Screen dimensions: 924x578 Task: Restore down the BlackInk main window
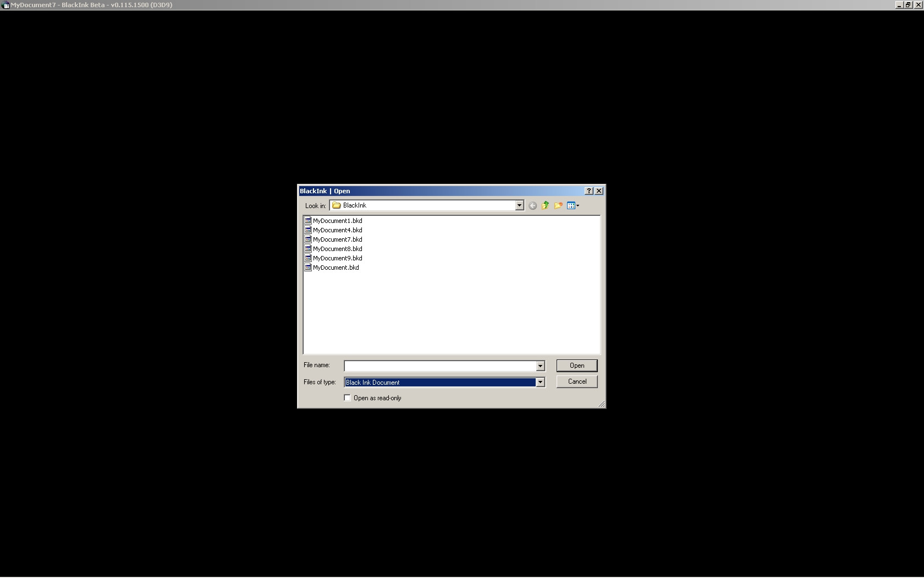(908, 5)
